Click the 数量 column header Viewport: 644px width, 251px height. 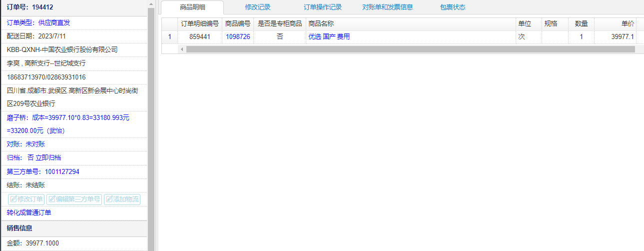coord(581,23)
